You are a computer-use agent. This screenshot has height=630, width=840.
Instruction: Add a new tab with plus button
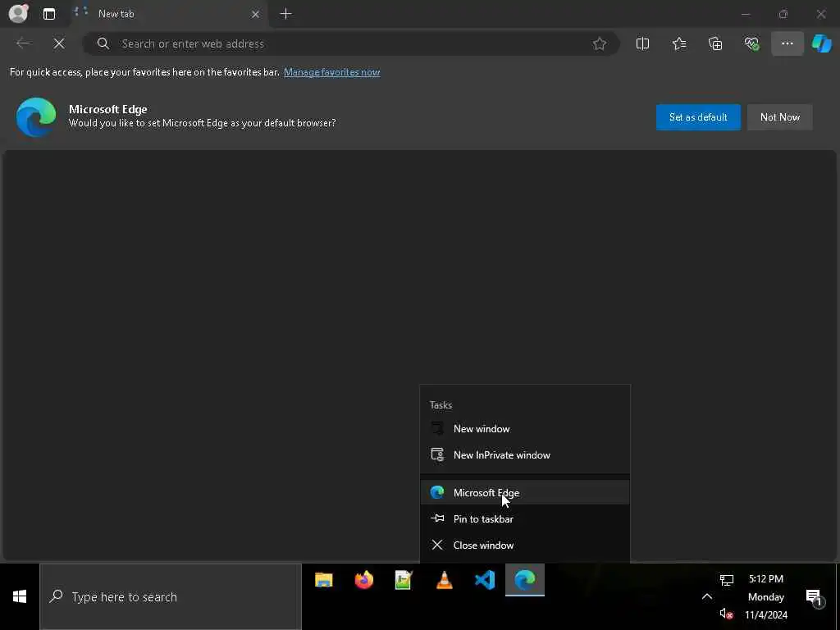pos(286,14)
